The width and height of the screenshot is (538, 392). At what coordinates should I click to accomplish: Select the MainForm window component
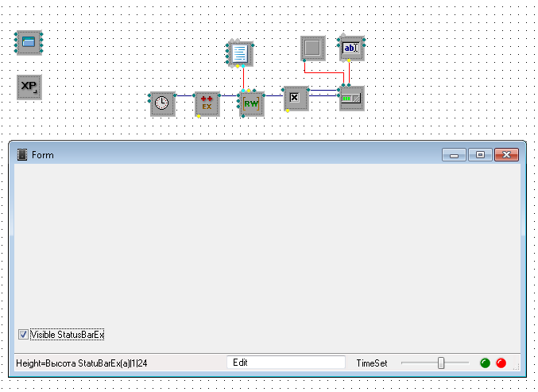tap(29, 43)
